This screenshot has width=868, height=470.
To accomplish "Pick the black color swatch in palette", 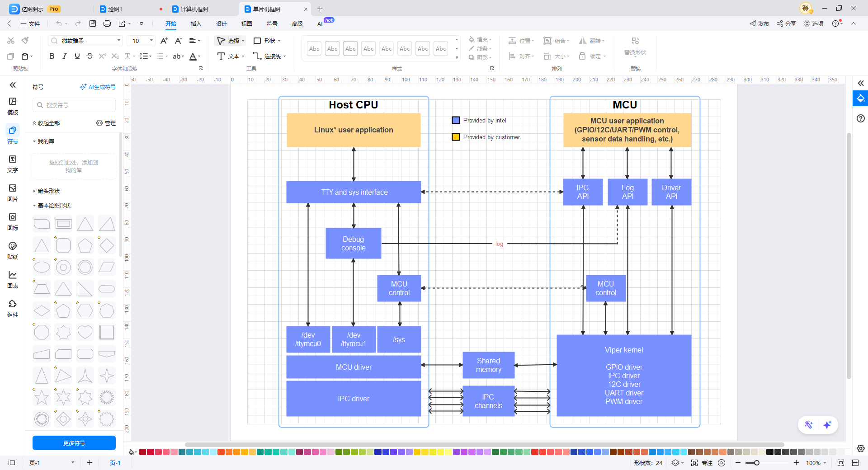I will point(770,451).
